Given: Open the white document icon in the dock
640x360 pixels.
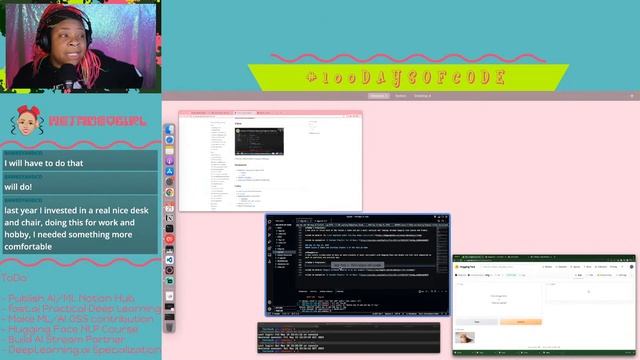Looking at the screenshot, I should 169,296.
